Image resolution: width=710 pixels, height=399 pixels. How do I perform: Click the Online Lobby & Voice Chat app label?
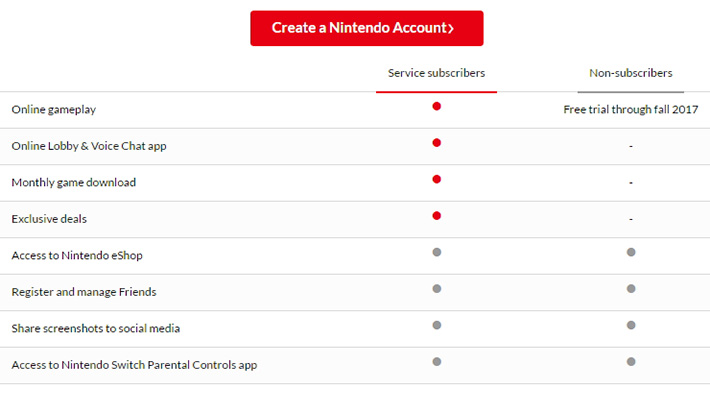89,146
